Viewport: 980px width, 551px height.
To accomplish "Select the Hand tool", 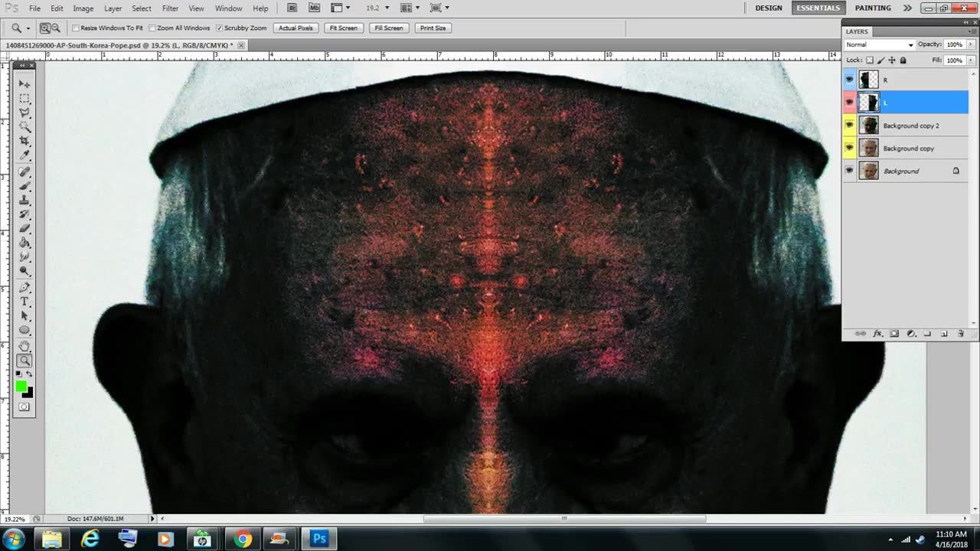I will 24,347.
